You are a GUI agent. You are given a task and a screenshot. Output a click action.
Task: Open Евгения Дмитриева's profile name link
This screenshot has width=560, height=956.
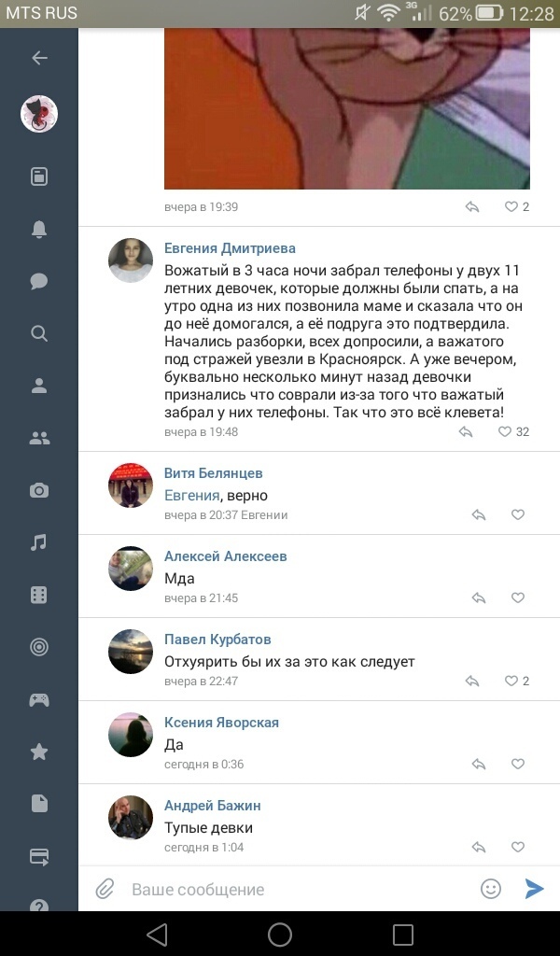pos(230,248)
